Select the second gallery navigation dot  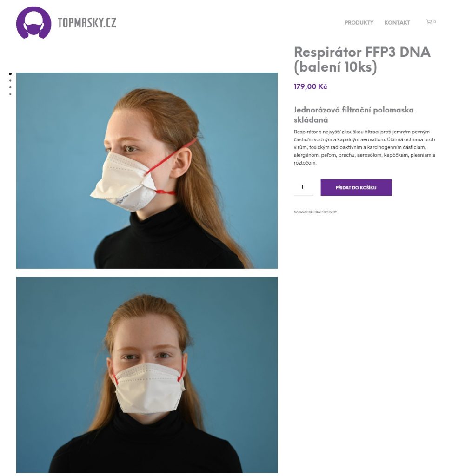pyautogui.click(x=10, y=81)
